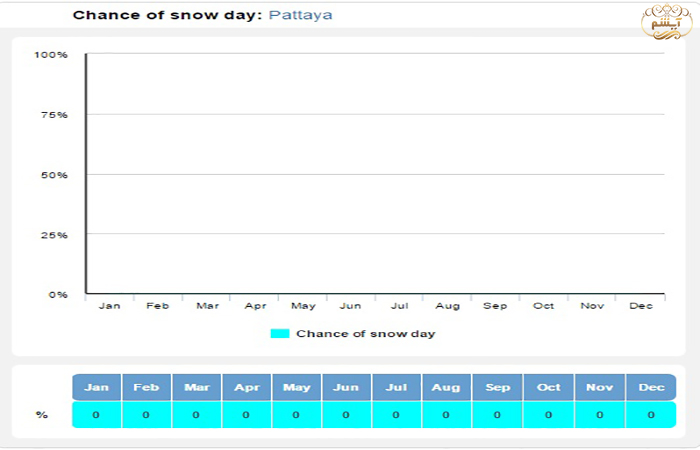Click the cyan Chance of snow day legend swatch
The image size is (700, 450).
pyautogui.click(x=279, y=333)
